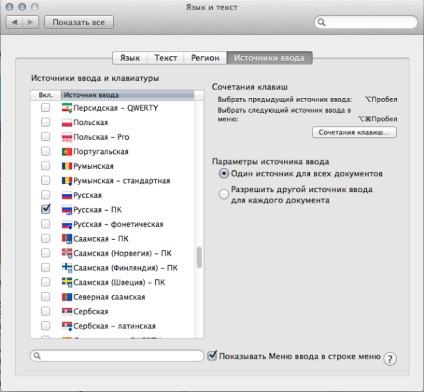424x392 pixels.
Task: Go forward with the right arrow button
Action: click(x=30, y=22)
